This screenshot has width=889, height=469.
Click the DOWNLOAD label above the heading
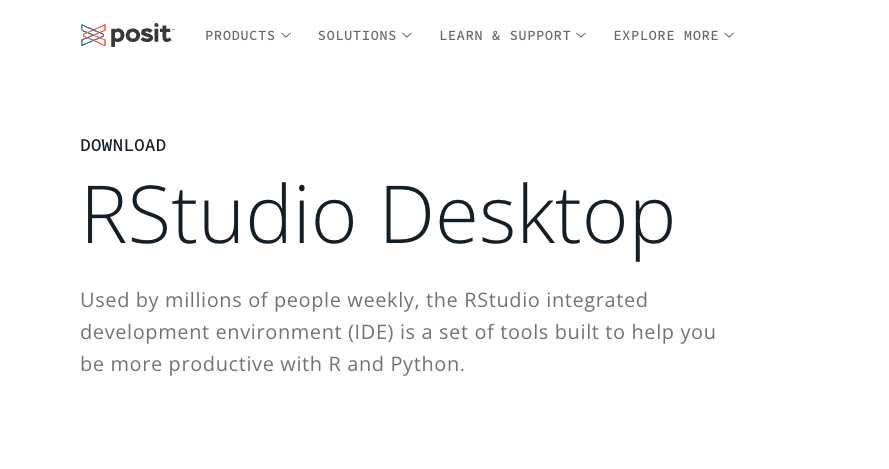point(123,146)
